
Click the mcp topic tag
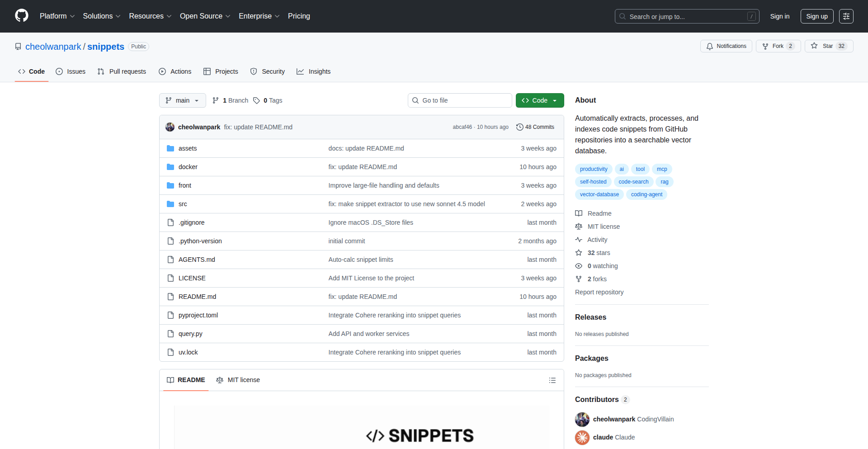click(x=662, y=169)
